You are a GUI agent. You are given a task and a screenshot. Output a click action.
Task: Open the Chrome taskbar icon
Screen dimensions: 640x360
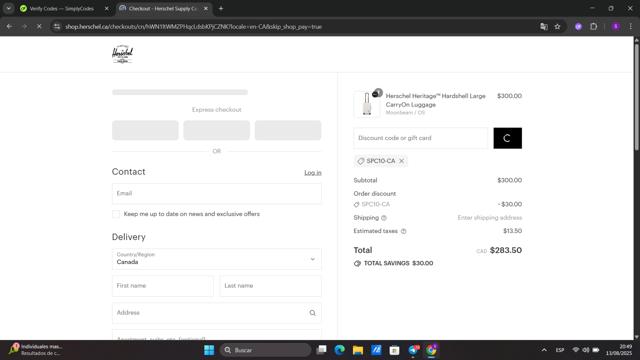(431, 350)
